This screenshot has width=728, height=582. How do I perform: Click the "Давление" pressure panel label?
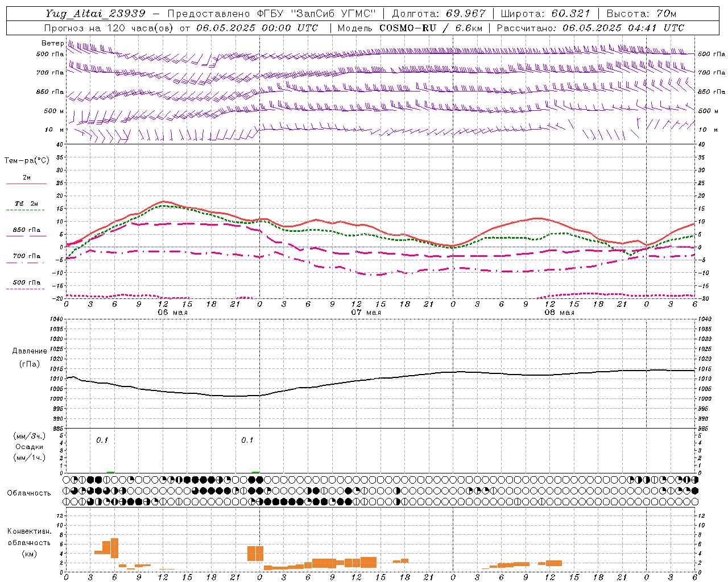[30, 351]
